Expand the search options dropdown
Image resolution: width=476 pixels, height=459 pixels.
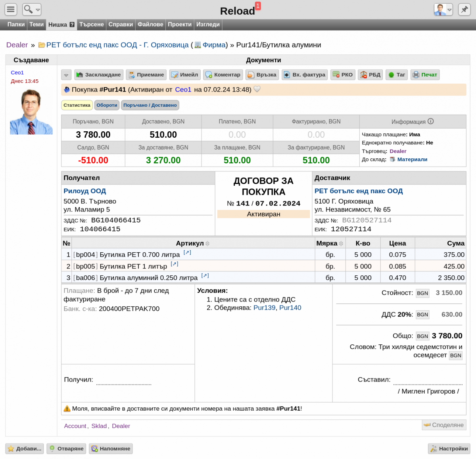tap(38, 10)
